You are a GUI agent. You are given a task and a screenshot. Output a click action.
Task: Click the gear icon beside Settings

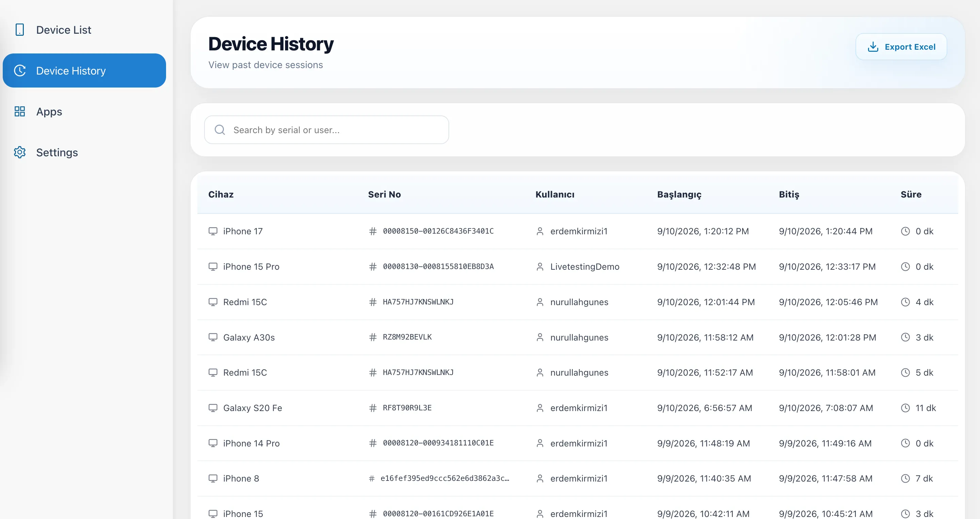19,152
